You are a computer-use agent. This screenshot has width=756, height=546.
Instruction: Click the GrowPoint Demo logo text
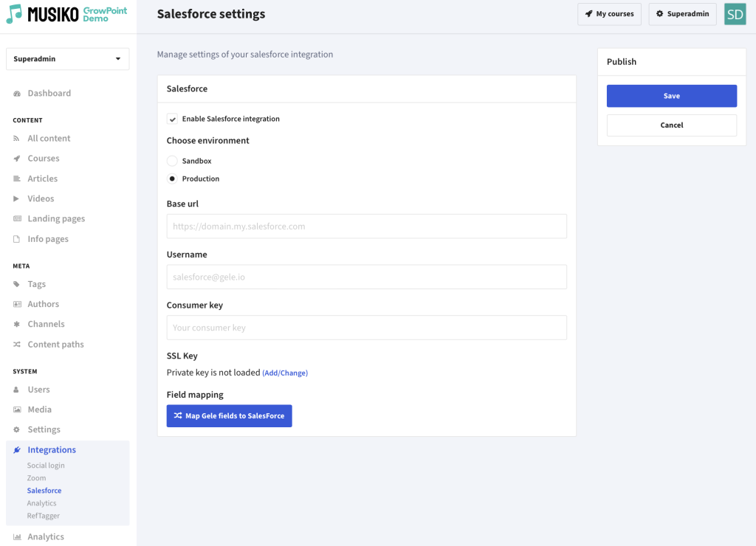point(105,14)
